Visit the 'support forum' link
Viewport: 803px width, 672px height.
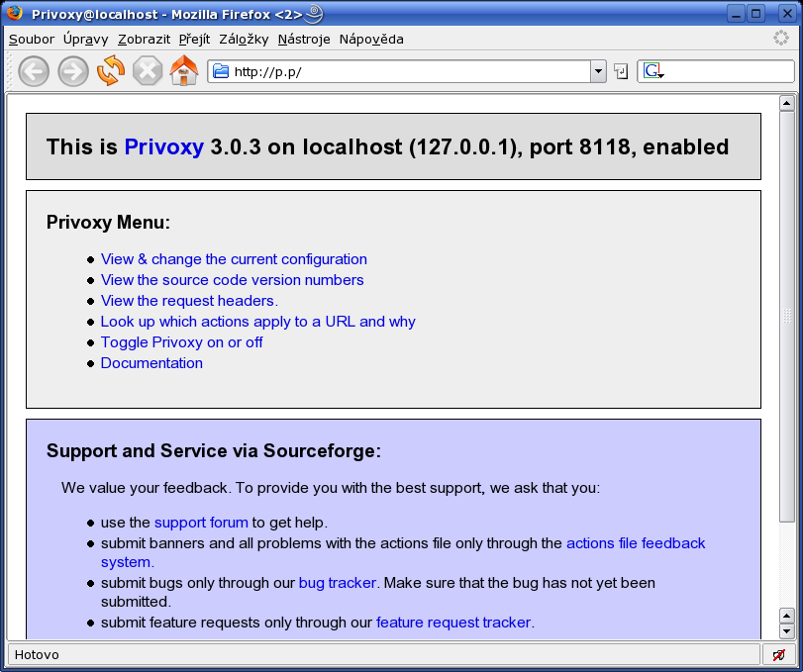pyautogui.click(x=201, y=523)
